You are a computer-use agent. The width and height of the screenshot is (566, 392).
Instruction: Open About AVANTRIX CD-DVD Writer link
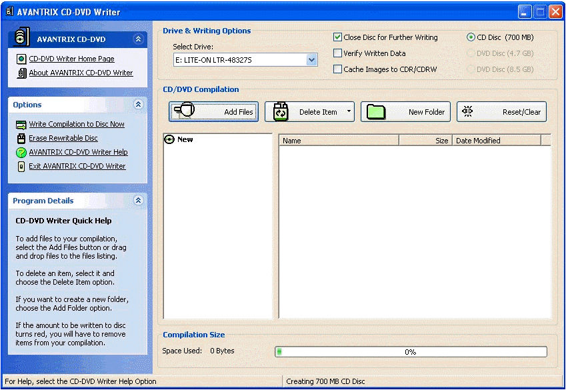81,73
